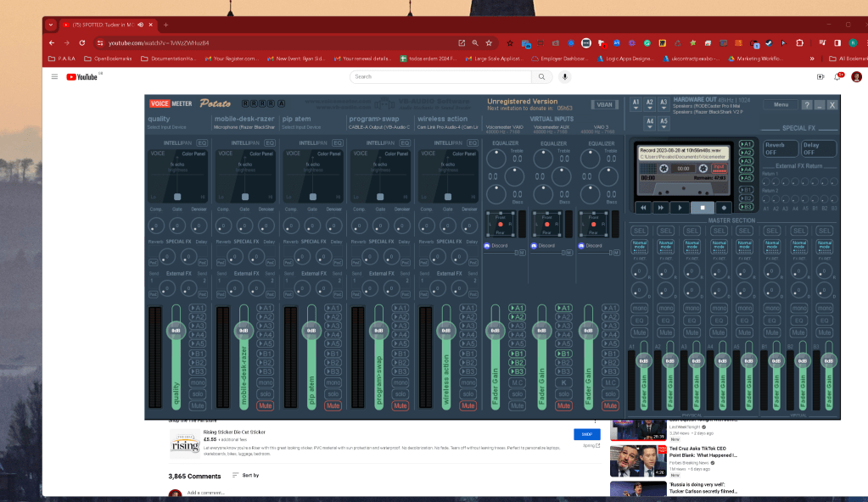Toggle the Delay OFF special FX button

(x=818, y=148)
